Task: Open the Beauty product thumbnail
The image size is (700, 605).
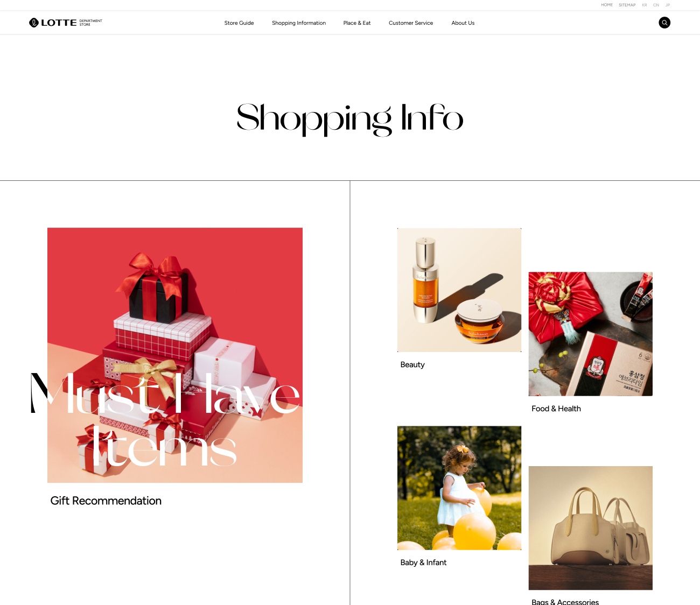Action: tap(459, 290)
